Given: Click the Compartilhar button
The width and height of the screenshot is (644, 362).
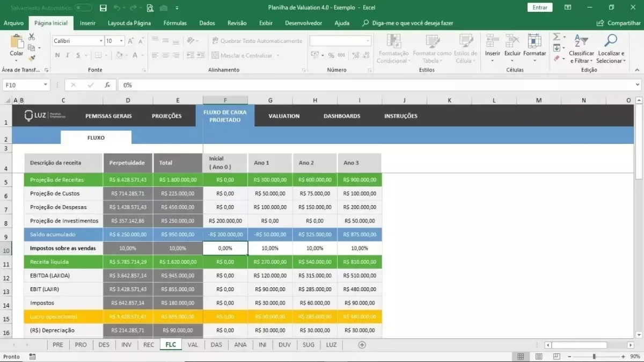Looking at the screenshot, I should click(619, 23).
